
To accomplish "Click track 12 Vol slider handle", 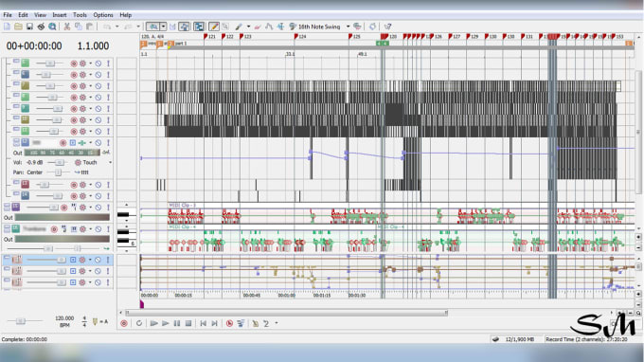I will [60, 162].
